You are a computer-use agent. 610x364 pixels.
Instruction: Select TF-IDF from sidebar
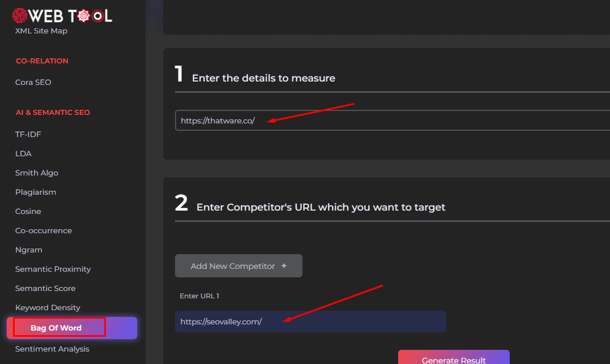coord(28,134)
